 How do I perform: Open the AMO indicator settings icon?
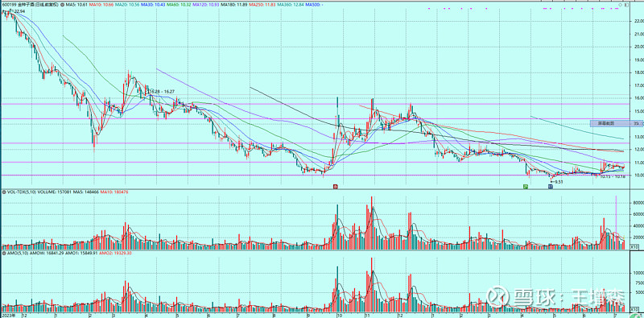[4, 253]
